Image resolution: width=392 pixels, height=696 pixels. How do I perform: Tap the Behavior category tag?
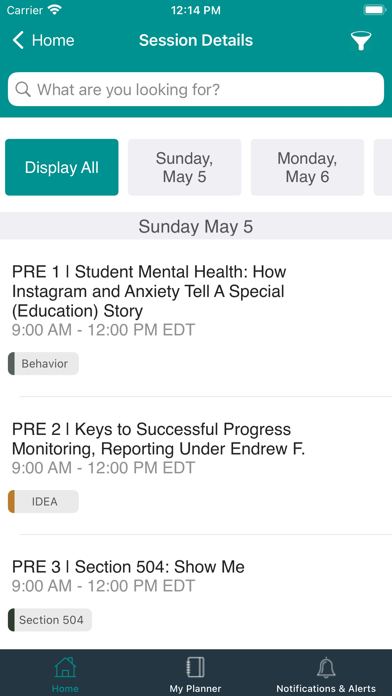coord(44,364)
